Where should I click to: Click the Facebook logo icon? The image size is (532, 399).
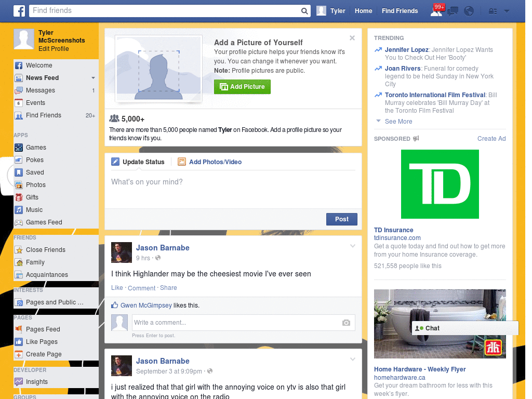pyautogui.click(x=19, y=10)
